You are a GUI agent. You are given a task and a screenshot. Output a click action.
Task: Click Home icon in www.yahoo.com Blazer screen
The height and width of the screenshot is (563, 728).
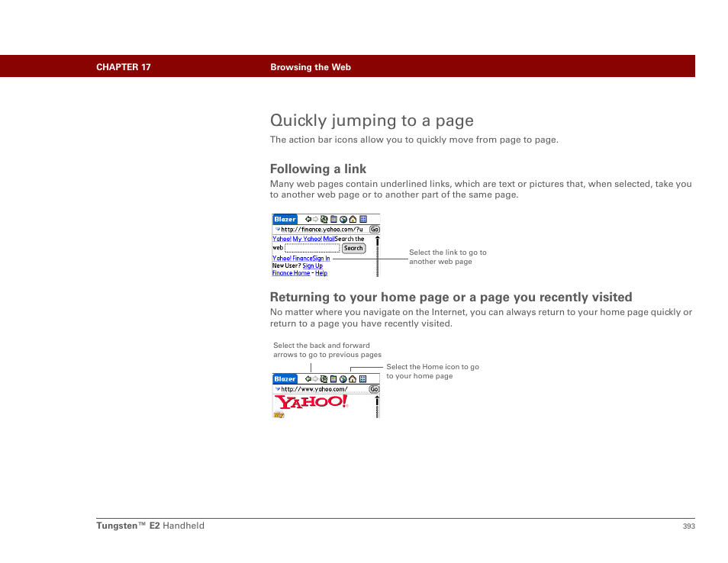tap(353, 379)
